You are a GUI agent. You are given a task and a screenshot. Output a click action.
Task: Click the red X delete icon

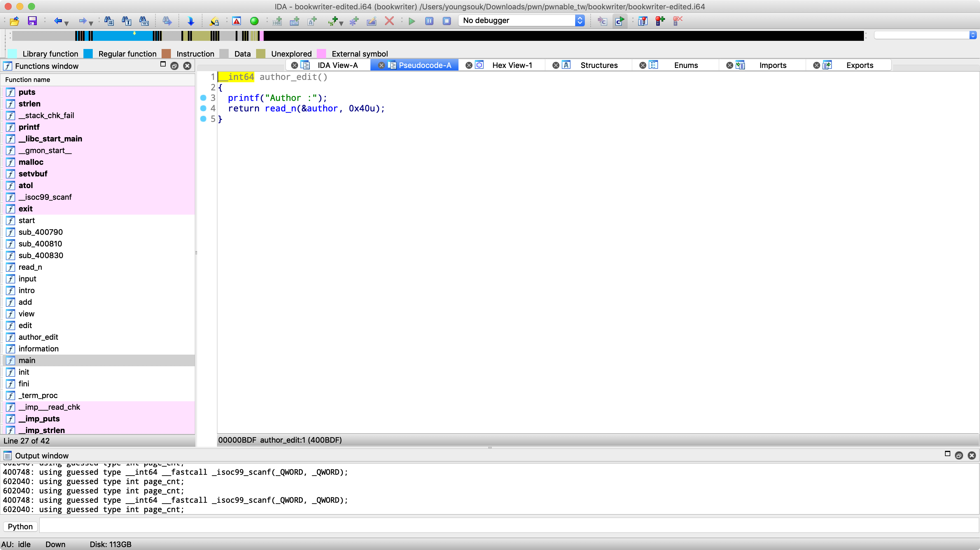(x=389, y=21)
